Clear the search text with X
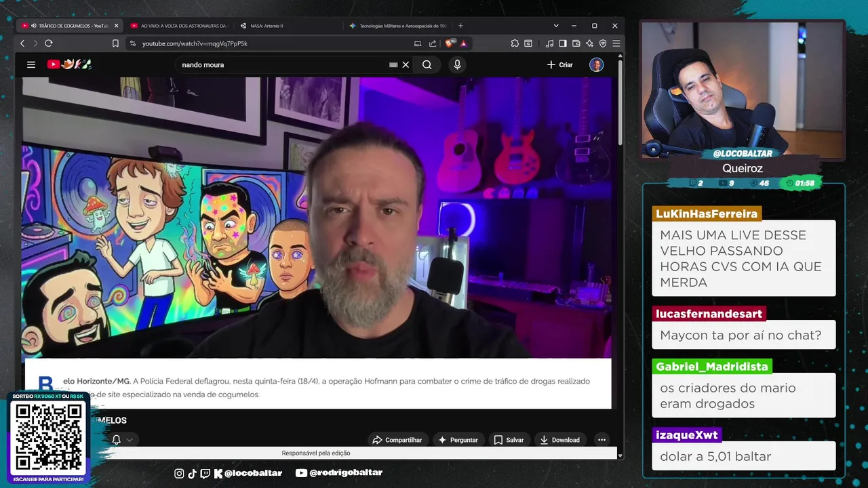Viewport: 868px width, 488px height. (x=406, y=65)
